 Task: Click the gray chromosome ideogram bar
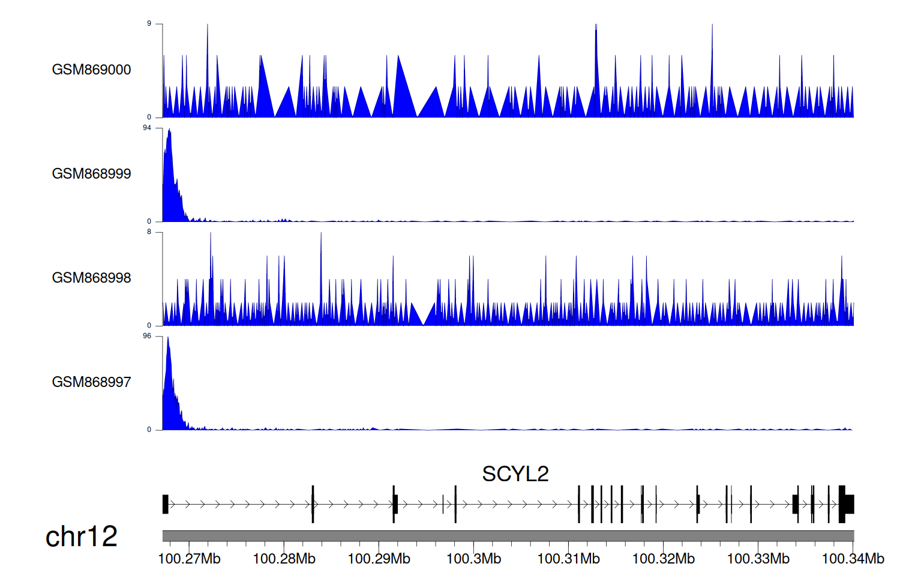click(x=508, y=536)
